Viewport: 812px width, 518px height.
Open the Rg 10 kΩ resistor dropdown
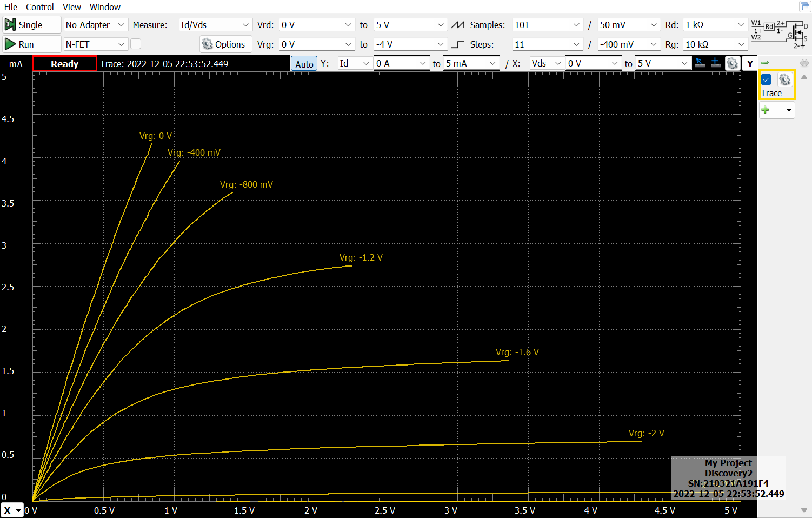[x=715, y=44]
